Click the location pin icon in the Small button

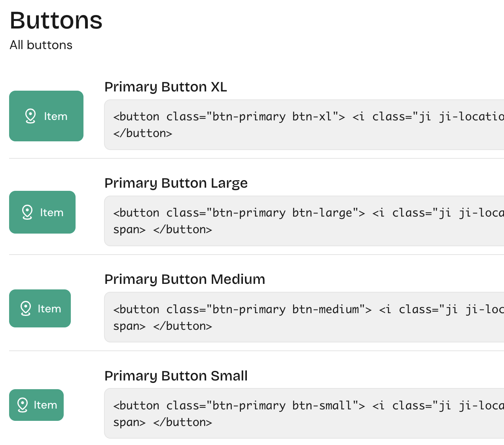point(23,405)
